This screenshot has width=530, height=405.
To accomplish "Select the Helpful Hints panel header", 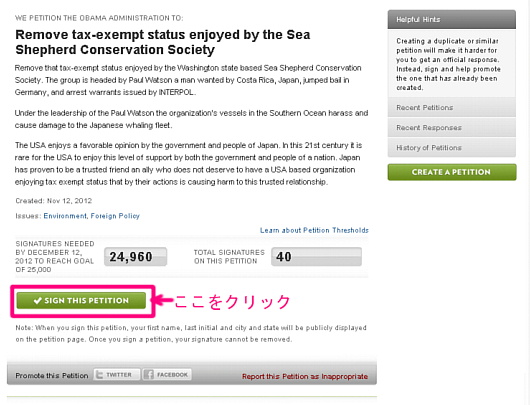I will pyautogui.click(x=452, y=20).
